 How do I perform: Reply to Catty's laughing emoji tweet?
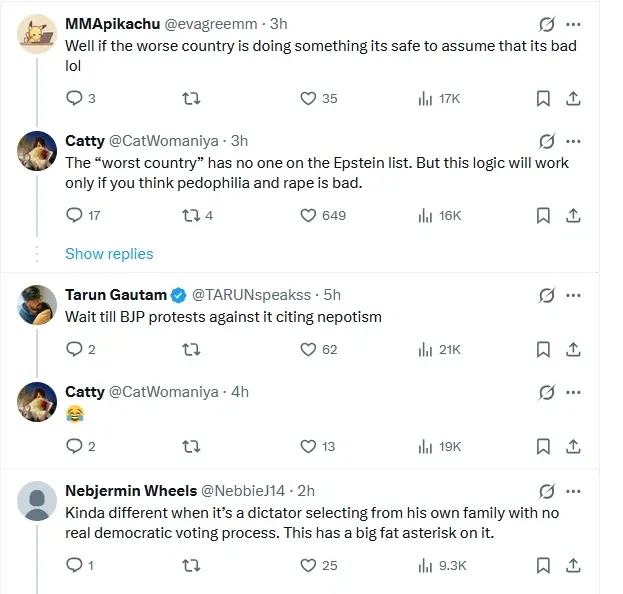coord(74,447)
